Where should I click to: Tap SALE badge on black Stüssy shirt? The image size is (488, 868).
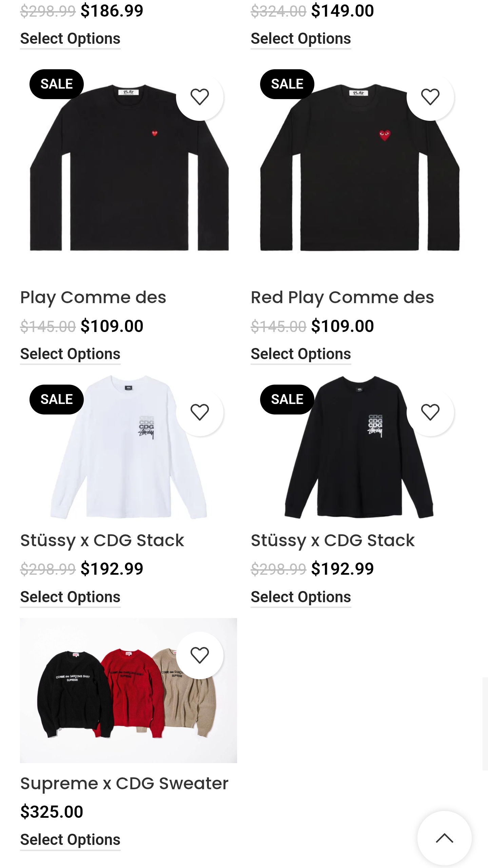(x=287, y=400)
